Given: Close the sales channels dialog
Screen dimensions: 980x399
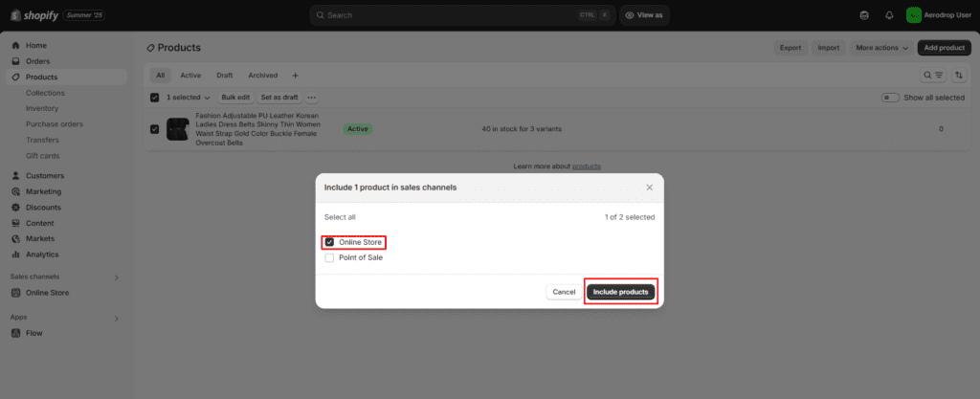Looking at the screenshot, I should pyautogui.click(x=650, y=188).
